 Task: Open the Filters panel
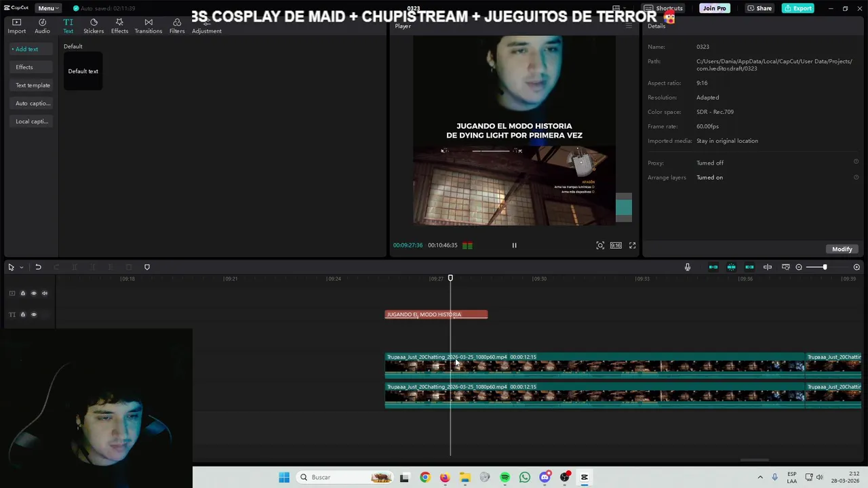[177, 26]
